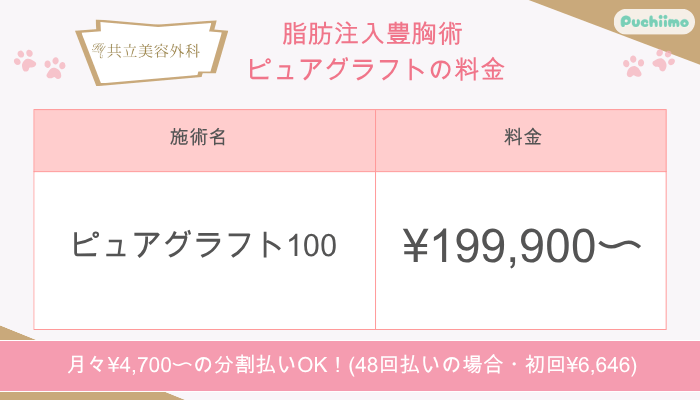Image resolution: width=700 pixels, height=400 pixels.
Task: Click the leftmost pink paw print, top-left
Action: [27, 60]
